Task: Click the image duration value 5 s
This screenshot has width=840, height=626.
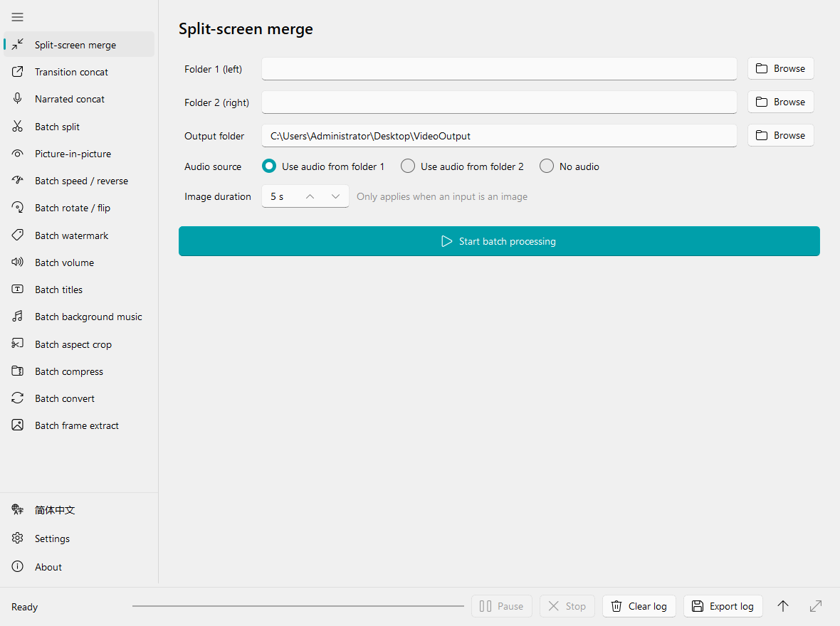Action: tap(277, 196)
